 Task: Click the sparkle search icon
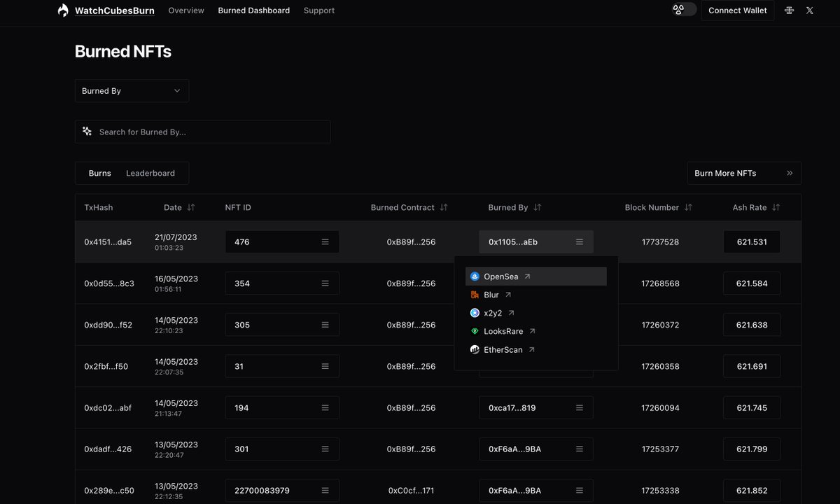point(87,132)
